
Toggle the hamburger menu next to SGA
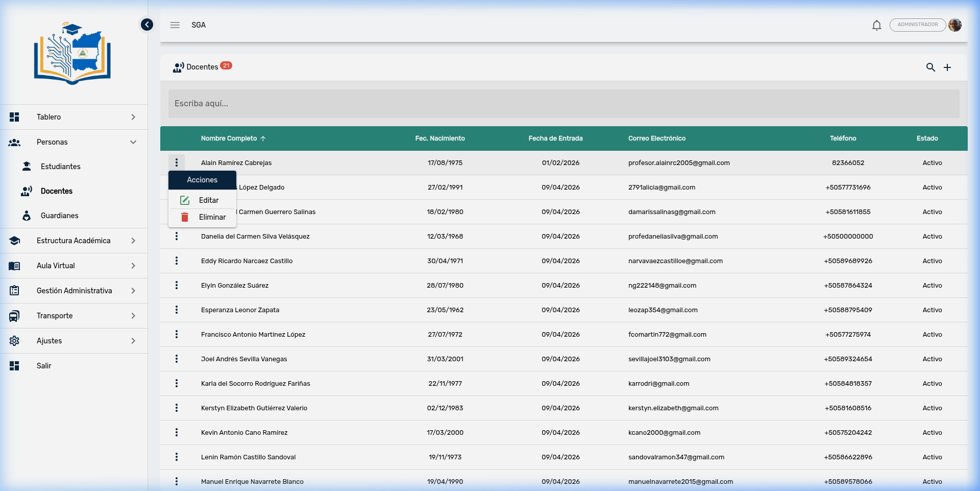pyautogui.click(x=175, y=25)
